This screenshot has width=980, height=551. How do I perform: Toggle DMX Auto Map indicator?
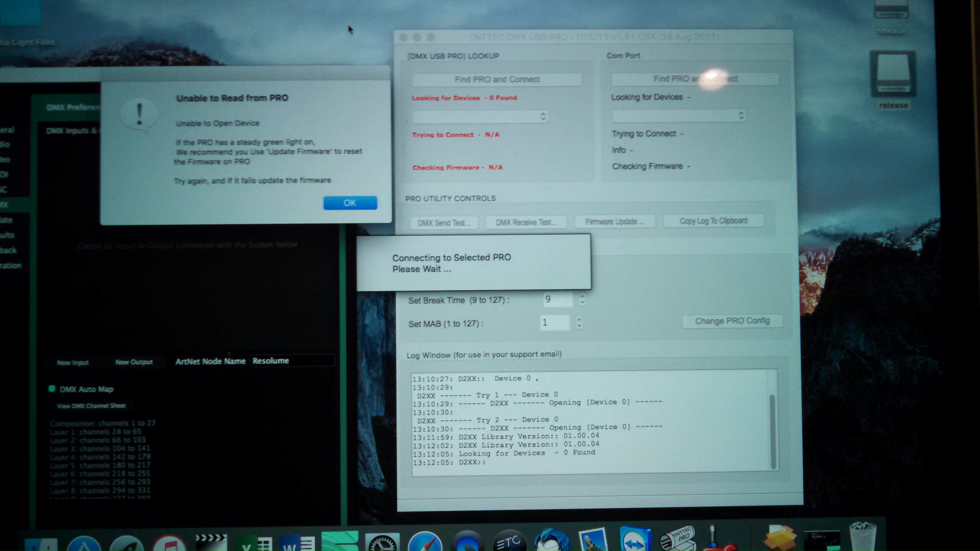(x=52, y=388)
